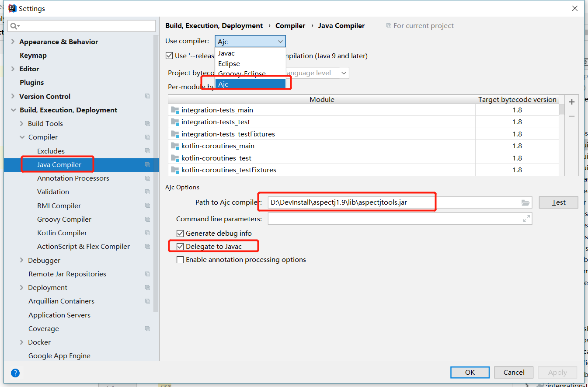Viewport: 588px width, 387px height.
Task: Select Excludes in the Compiler tree
Action: click(51, 151)
